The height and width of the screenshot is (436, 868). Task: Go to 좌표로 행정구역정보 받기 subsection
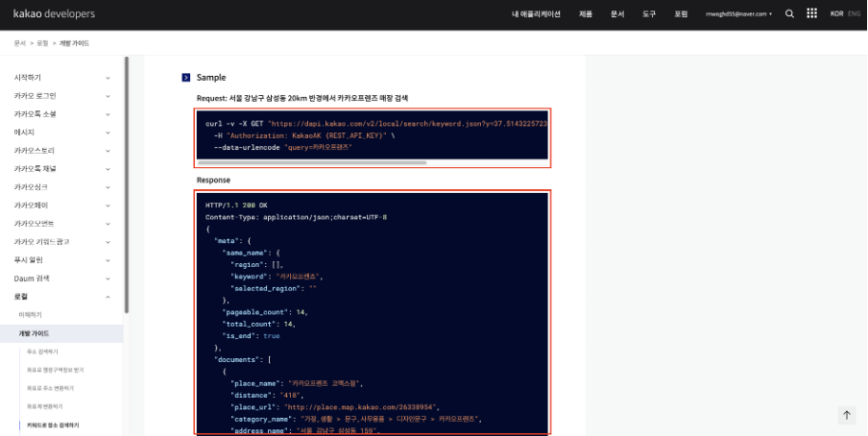click(56, 370)
